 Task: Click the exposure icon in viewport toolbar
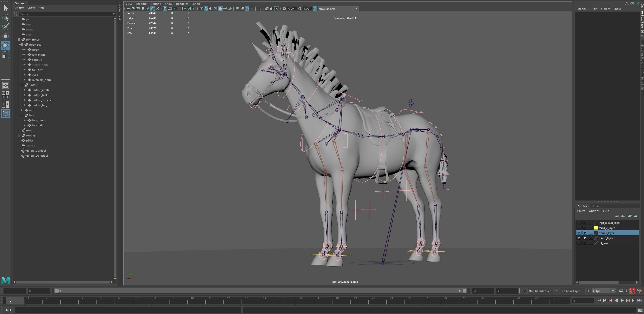pos(284,9)
